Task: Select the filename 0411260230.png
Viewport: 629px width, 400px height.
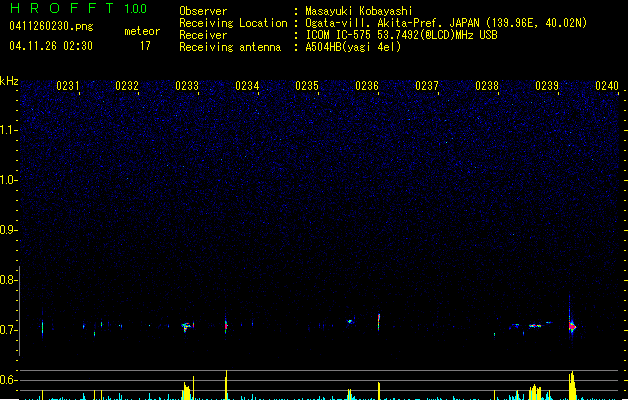Action: click(51, 26)
